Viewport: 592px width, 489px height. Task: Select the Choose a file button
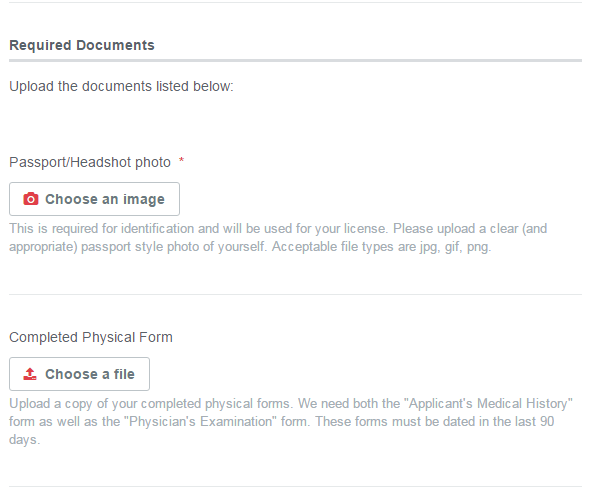tap(79, 374)
